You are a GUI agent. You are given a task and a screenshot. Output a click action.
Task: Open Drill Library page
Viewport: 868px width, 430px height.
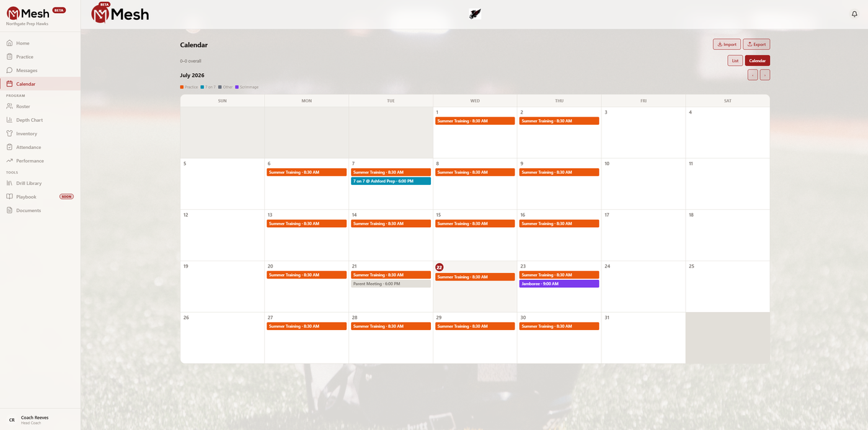point(40,183)
